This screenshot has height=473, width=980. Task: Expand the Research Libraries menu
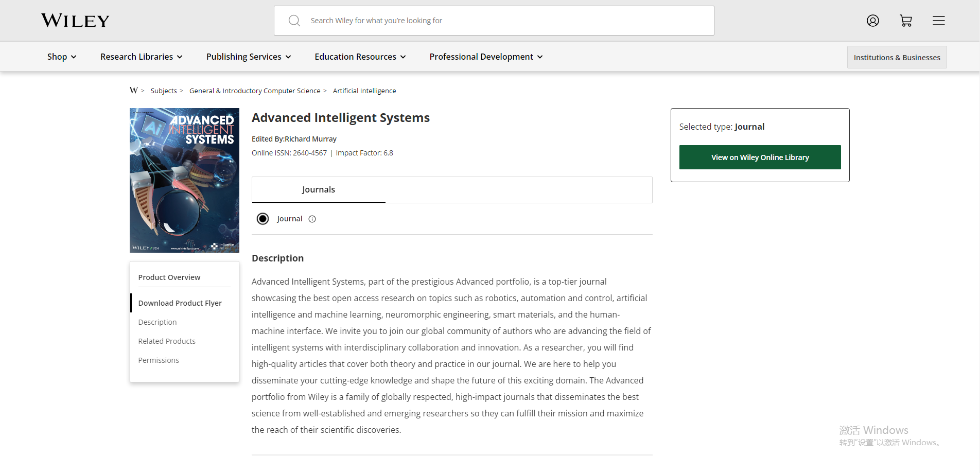[142, 57]
